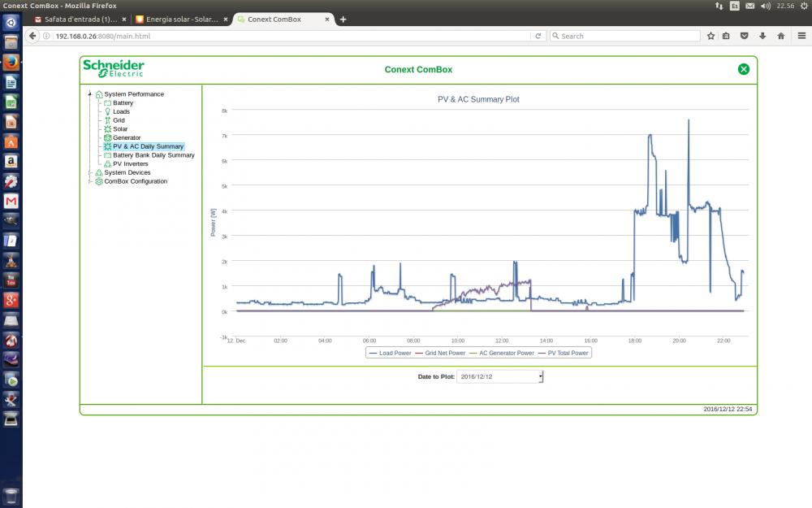Screen dimensions: 812x508
Task: Open the Date to Plot dropdown
Action: click(499, 376)
